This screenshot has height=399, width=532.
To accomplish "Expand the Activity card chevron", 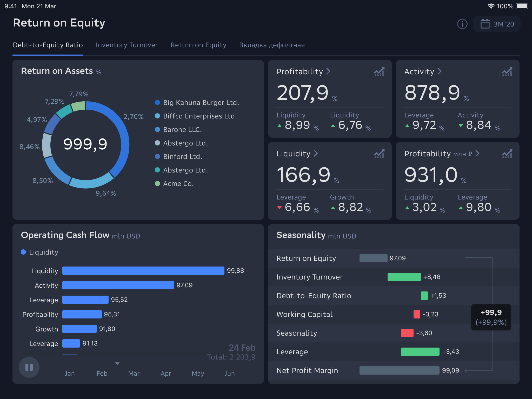I will [x=440, y=71].
